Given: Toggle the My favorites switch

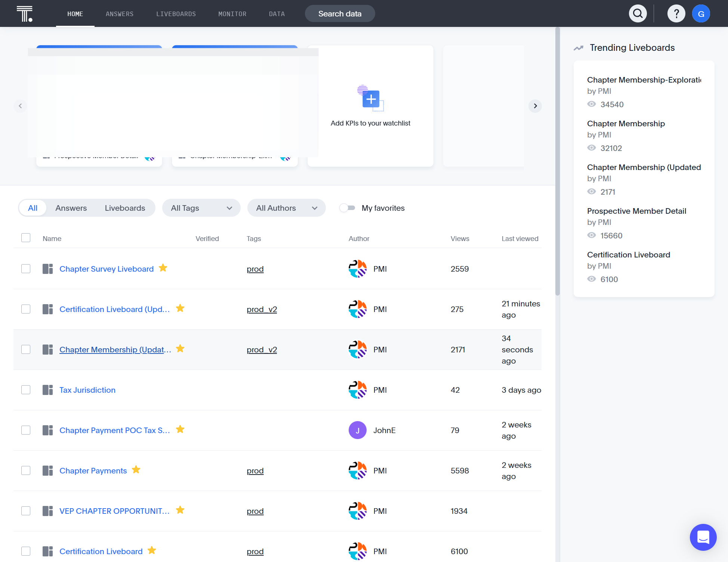Looking at the screenshot, I should pyautogui.click(x=347, y=208).
